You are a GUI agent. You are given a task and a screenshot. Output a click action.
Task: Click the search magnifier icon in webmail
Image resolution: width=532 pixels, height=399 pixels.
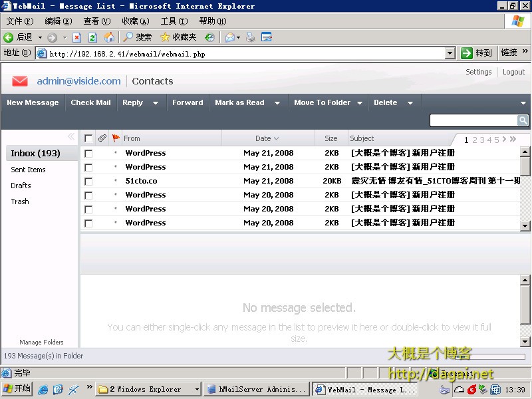523,120
